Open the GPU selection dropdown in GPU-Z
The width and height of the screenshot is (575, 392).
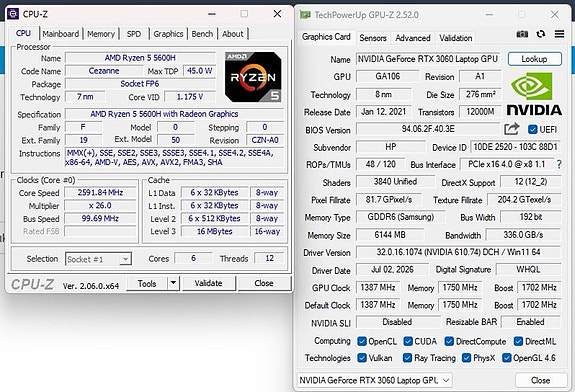coord(374,380)
